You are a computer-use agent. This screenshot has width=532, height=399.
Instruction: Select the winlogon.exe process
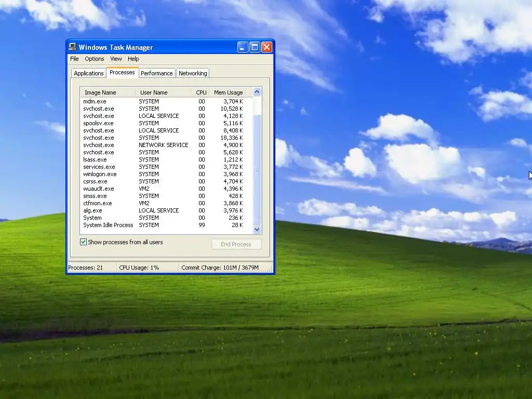pos(166,174)
